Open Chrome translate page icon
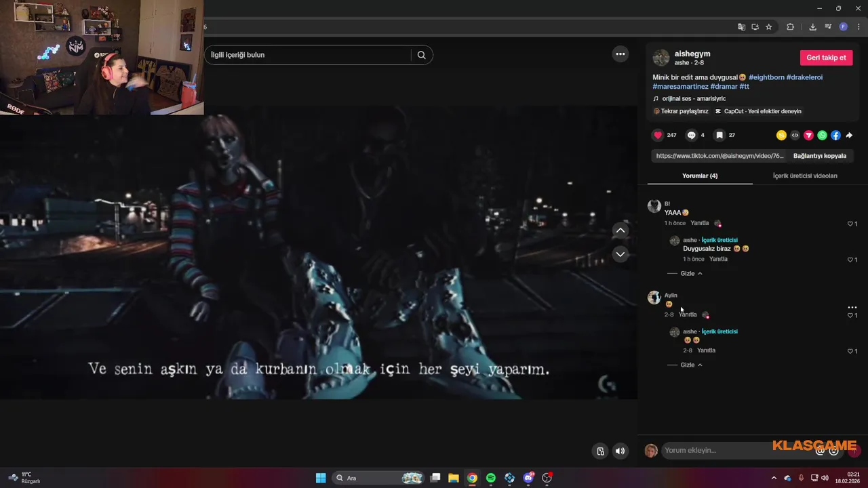The width and height of the screenshot is (868, 488). (741, 27)
